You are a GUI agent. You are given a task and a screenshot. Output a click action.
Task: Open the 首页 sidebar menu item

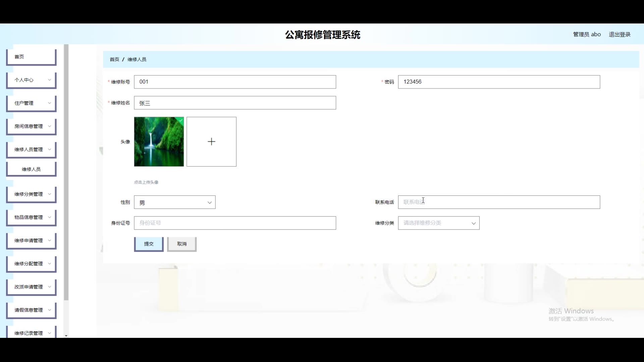[31, 57]
